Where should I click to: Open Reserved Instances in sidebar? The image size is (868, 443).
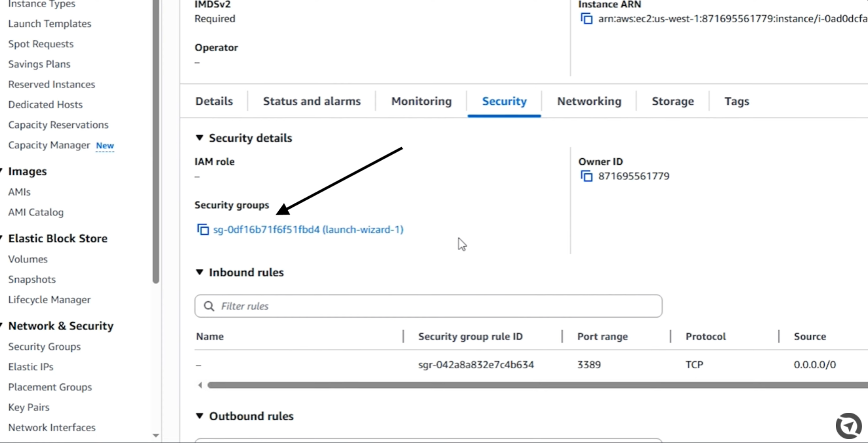click(52, 85)
